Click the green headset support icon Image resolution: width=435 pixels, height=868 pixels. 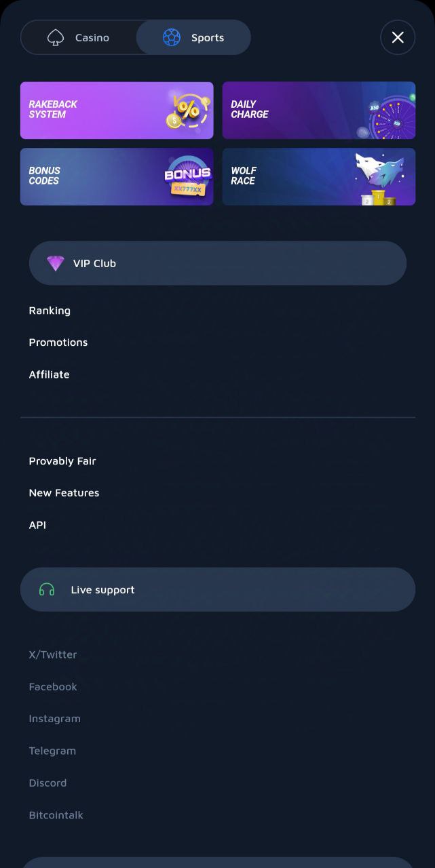pos(47,590)
